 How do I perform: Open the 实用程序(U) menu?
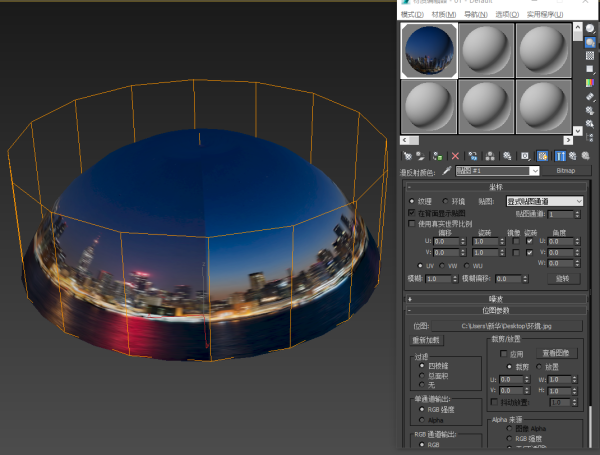tap(545, 14)
